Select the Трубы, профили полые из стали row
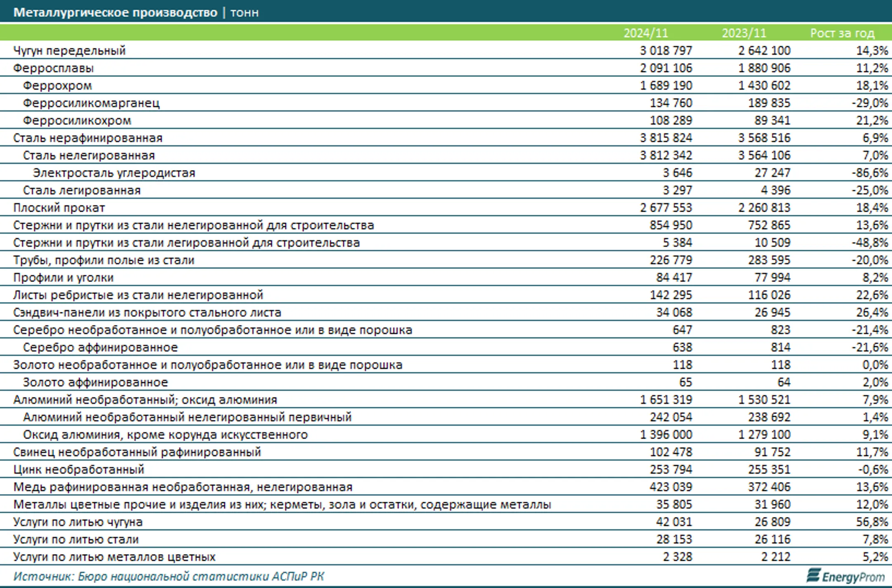Image resolution: width=892 pixels, height=588 pixels. 446,260
